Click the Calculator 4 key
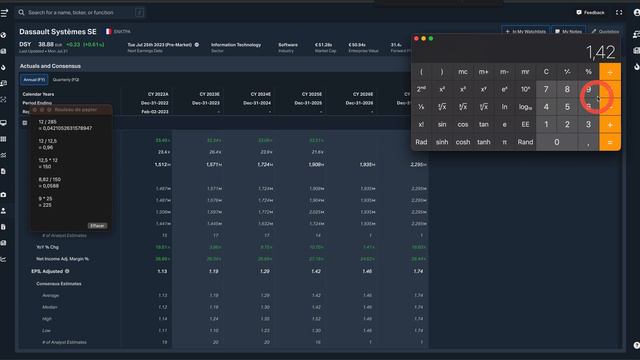 [x=546, y=107]
